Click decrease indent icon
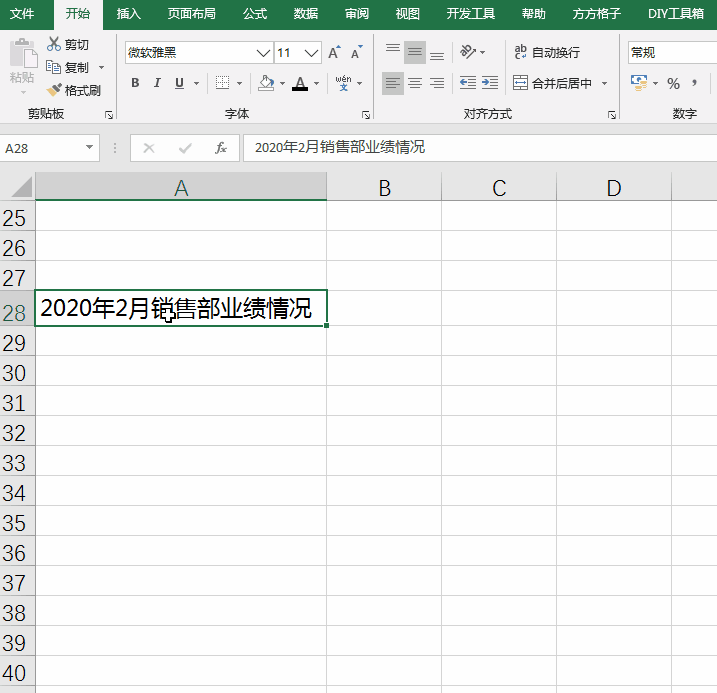717x693 pixels. [x=468, y=83]
